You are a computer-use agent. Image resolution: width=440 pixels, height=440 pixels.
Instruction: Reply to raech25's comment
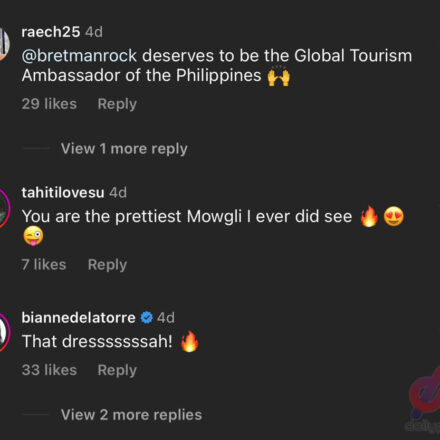(x=117, y=104)
